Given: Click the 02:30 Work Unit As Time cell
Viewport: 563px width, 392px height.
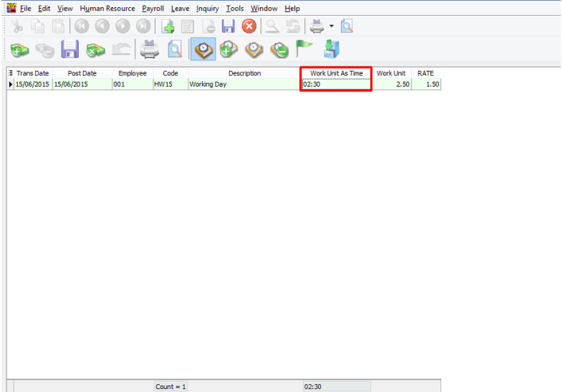Looking at the screenshot, I should (336, 84).
